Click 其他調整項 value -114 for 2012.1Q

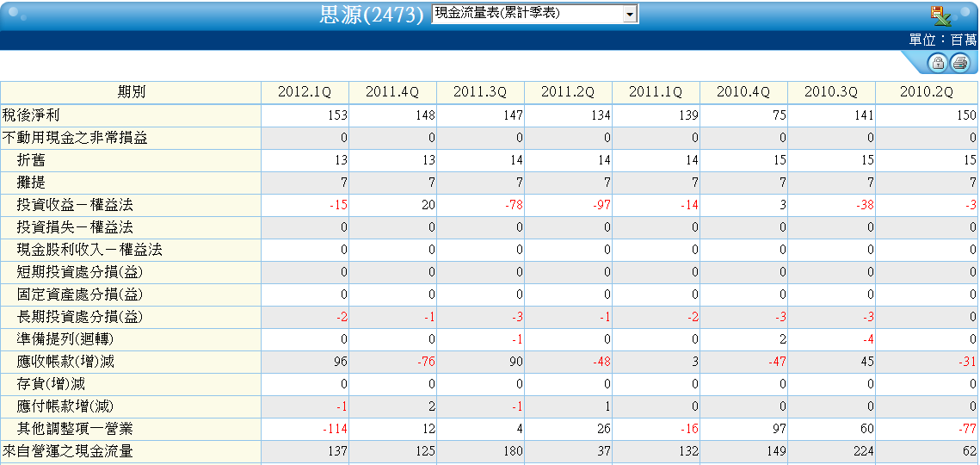pos(335,431)
